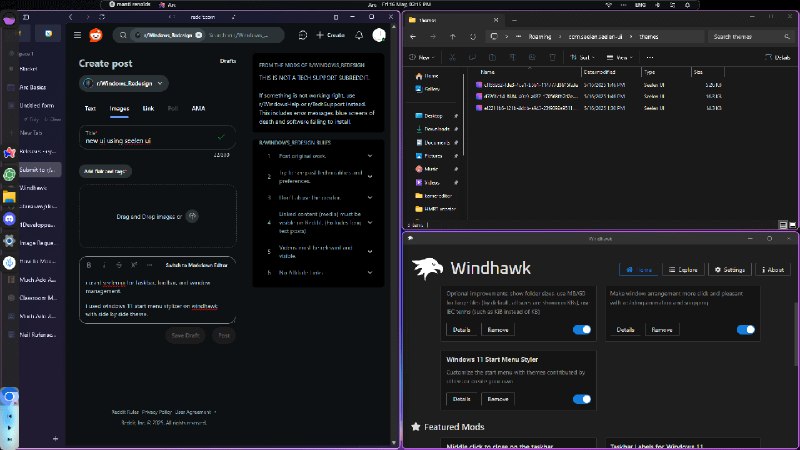This screenshot has width=800, height=450.
Task: Open ChatGPT icon in the side dock
Action: [x=9, y=174]
